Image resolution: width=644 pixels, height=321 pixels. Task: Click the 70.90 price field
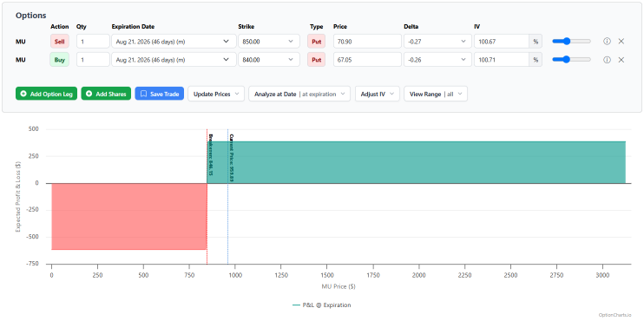coord(367,41)
